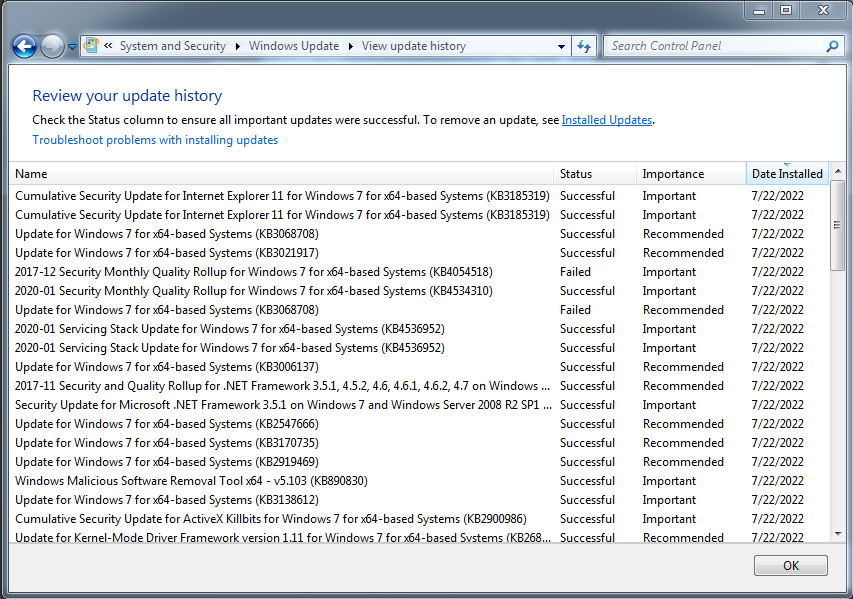Expand the address bar history dropdown

(561, 46)
